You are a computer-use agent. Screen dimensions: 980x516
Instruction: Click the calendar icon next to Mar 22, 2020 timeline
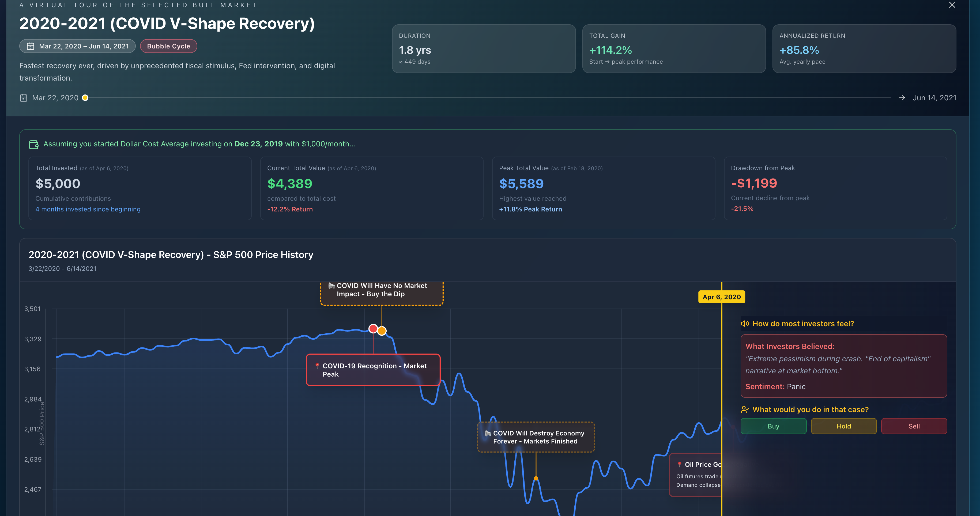click(24, 98)
